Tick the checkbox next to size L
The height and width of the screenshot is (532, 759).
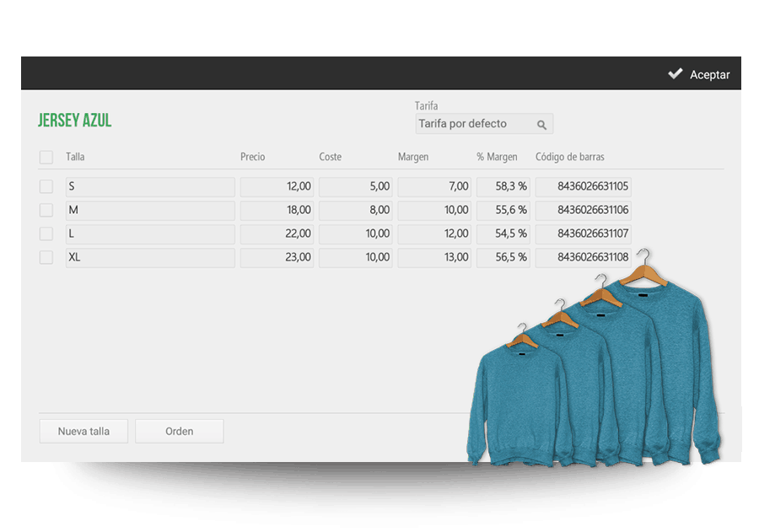coord(46,234)
